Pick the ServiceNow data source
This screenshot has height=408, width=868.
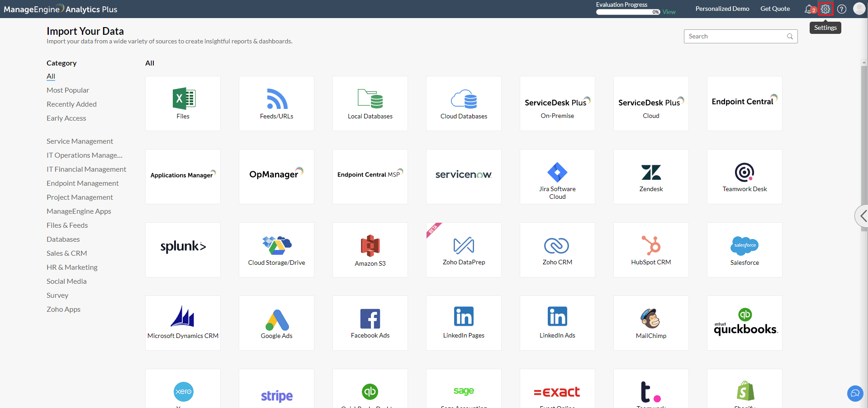pos(464,177)
